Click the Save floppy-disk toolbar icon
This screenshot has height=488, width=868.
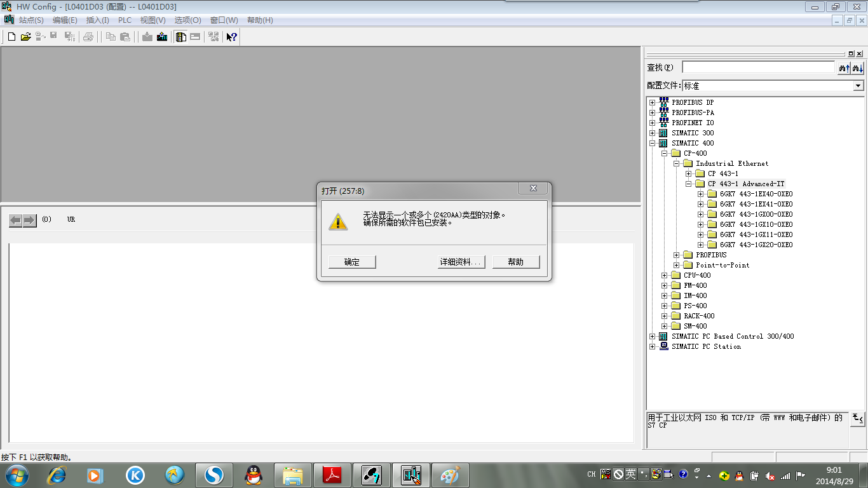[x=54, y=37]
